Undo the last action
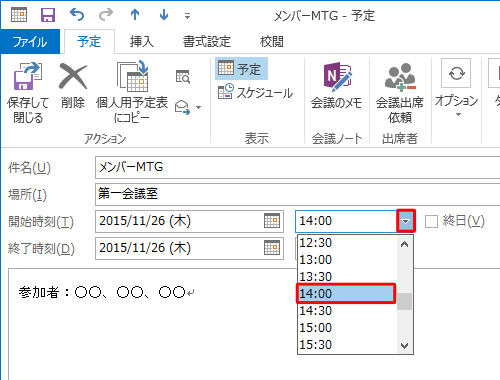Image resolution: width=500 pixels, height=380 pixels. [x=77, y=15]
